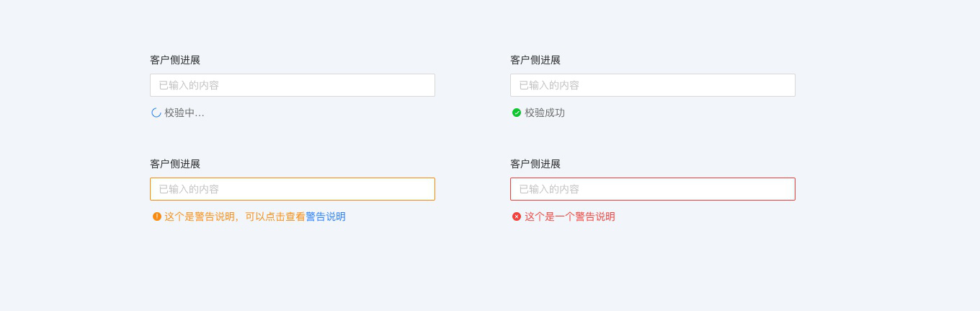Click placeholder 已输入的内容 in the success-validated field
The height and width of the screenshot is (311, 980).
coord(549,85)
